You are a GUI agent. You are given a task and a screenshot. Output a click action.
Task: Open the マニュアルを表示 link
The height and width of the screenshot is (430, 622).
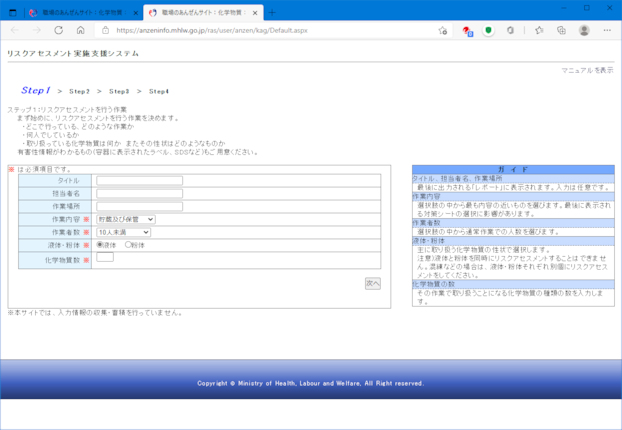click(x=587, y=70)
